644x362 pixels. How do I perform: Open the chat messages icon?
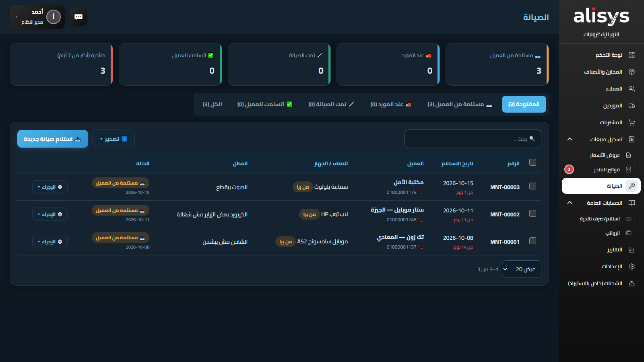pos(78,17)
